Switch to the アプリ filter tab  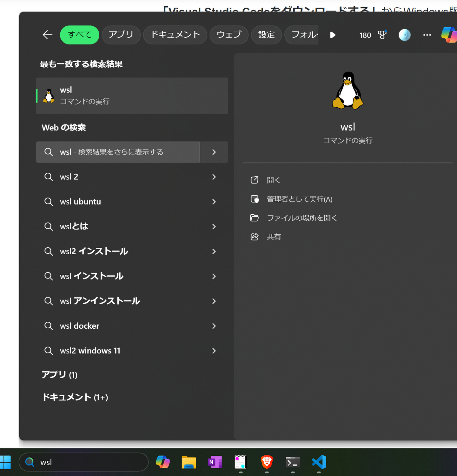tap(121, 35)
